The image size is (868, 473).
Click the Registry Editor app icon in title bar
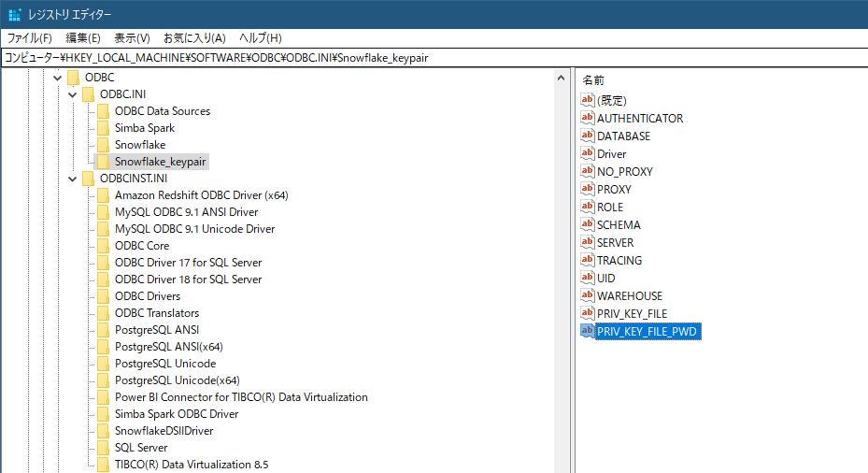(x=14, y=14)
